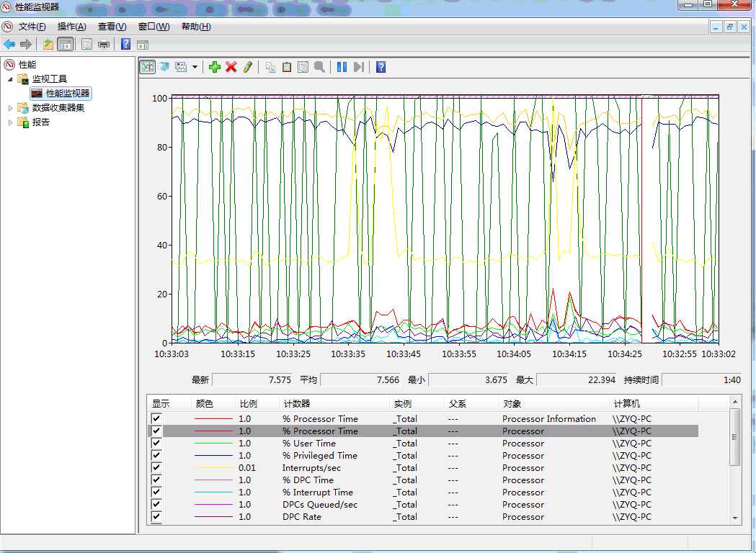Uncheck the DPCs Queued/sec checkbox

coord(156,504)
